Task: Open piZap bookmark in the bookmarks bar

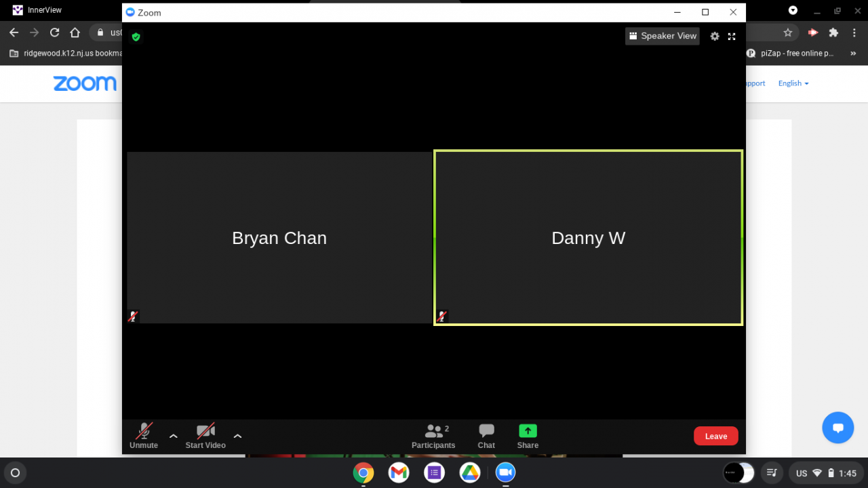Action: click(789, 53)
